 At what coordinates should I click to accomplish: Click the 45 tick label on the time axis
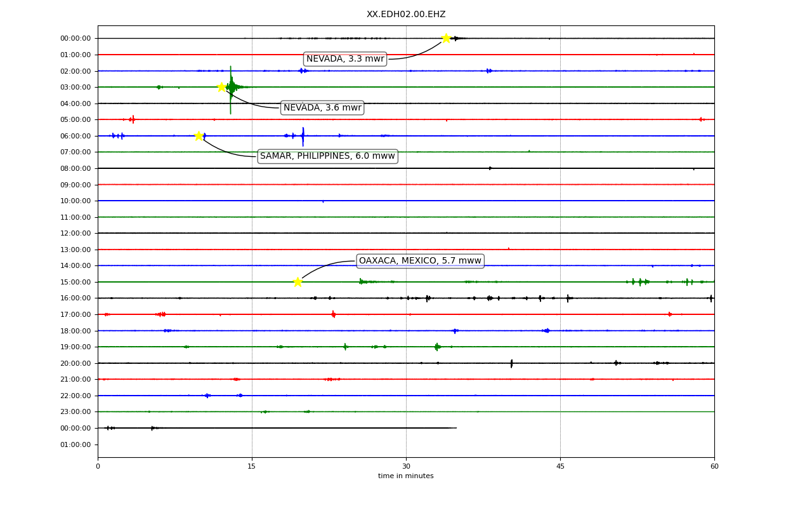pos(560,467)
